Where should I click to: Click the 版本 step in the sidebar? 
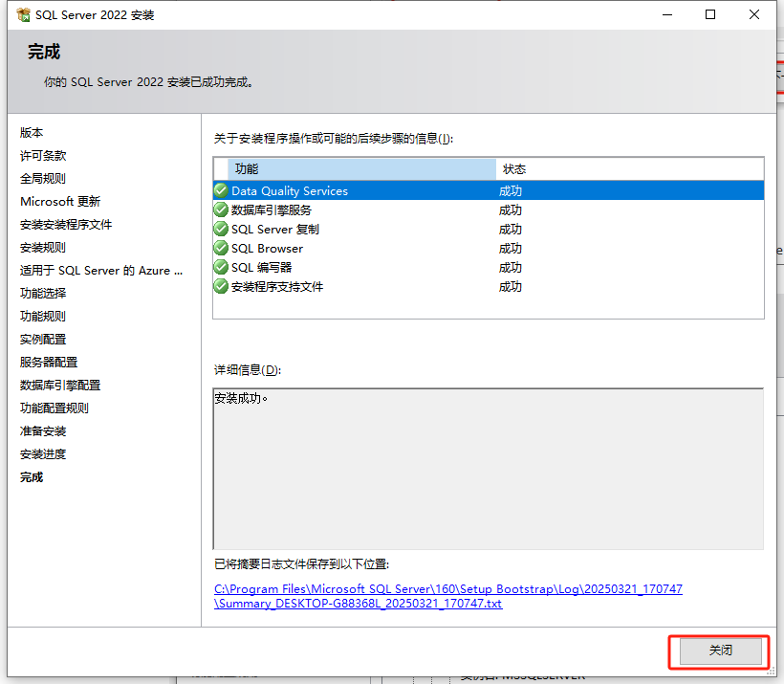[32, 133]
